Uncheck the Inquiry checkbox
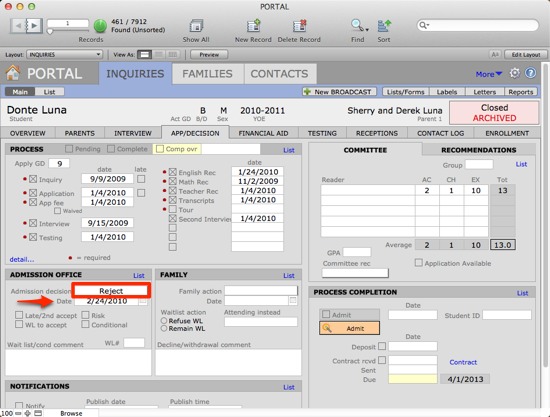 33,179
